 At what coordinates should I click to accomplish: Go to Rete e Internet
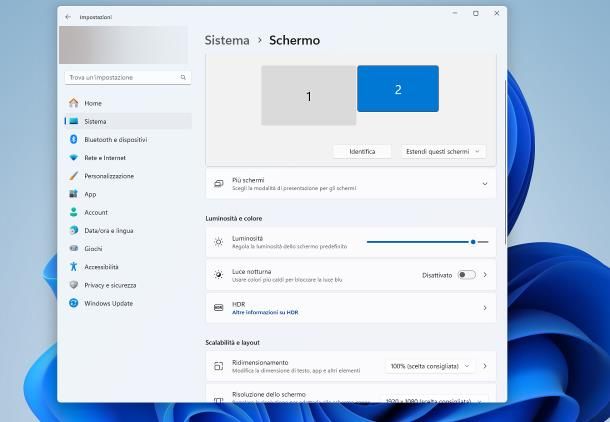click(128, 158)
